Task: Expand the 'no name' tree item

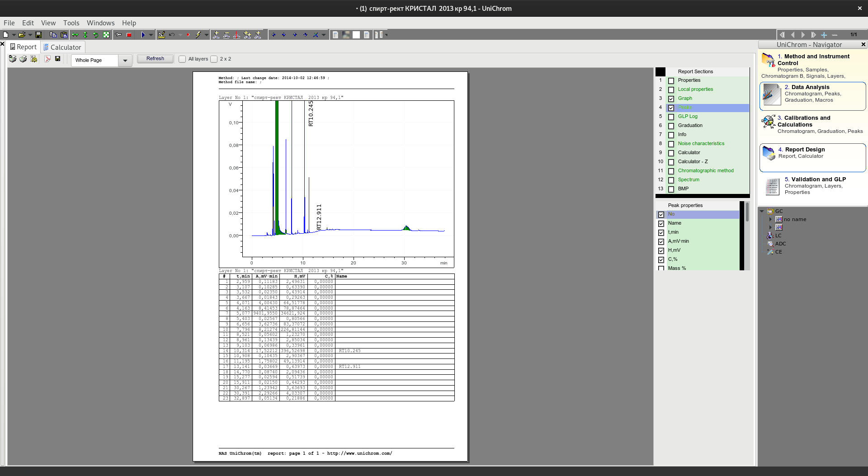Action: [770, 219]
